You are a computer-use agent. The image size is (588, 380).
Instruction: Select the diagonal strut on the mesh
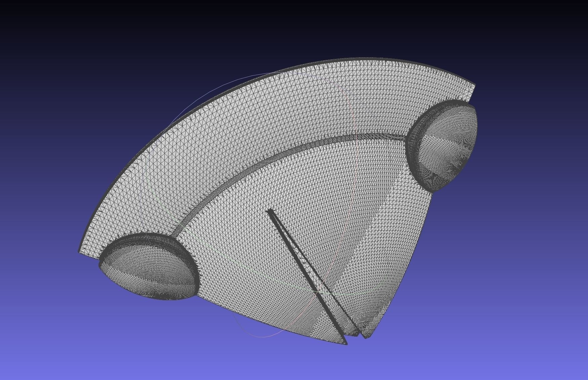point(307,276)
